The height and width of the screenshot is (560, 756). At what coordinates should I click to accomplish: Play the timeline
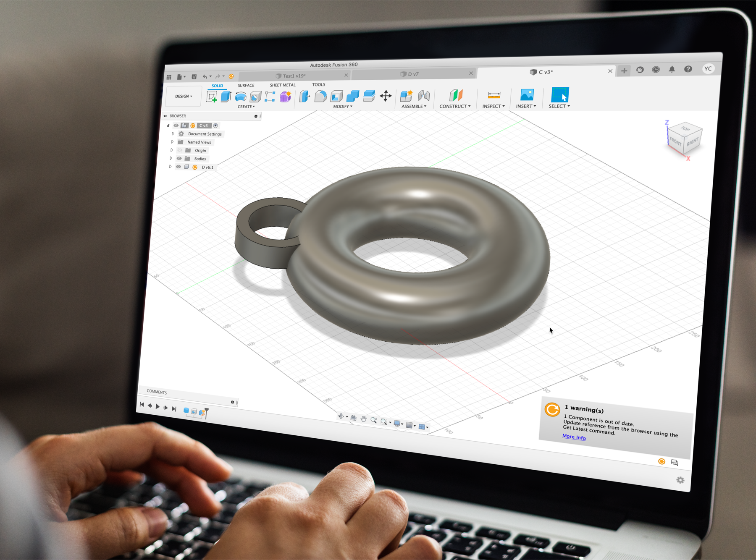(x=157, y=406)
